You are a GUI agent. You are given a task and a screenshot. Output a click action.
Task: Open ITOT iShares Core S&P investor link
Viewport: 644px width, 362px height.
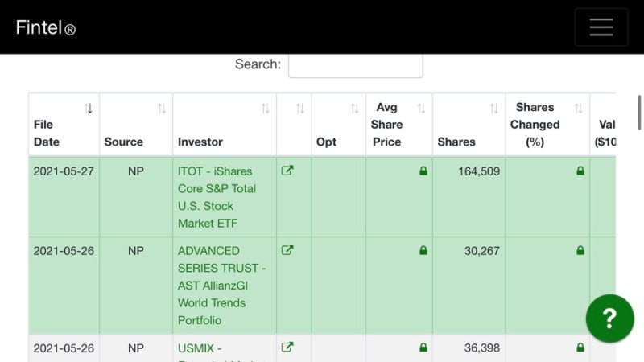(216, 197)
